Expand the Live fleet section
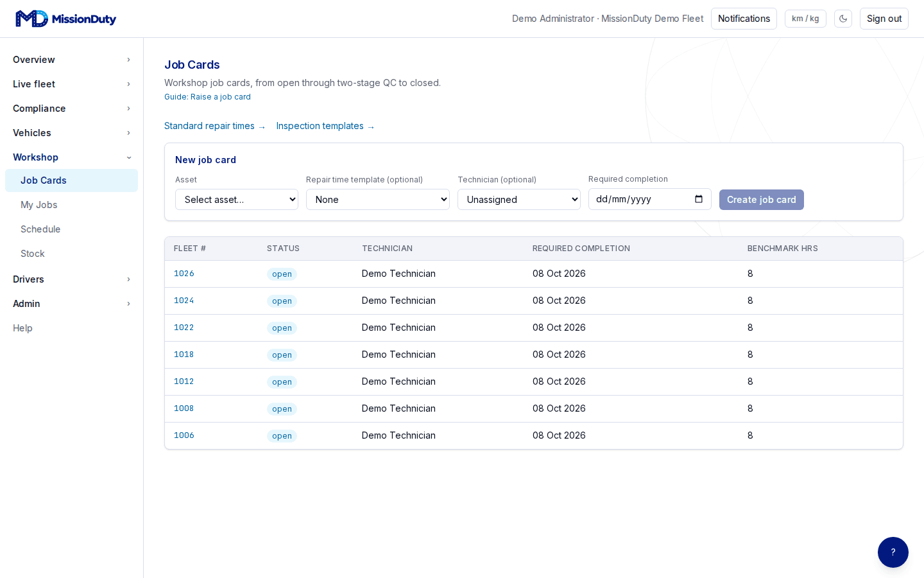924x578 pixels. click(71, 84)
